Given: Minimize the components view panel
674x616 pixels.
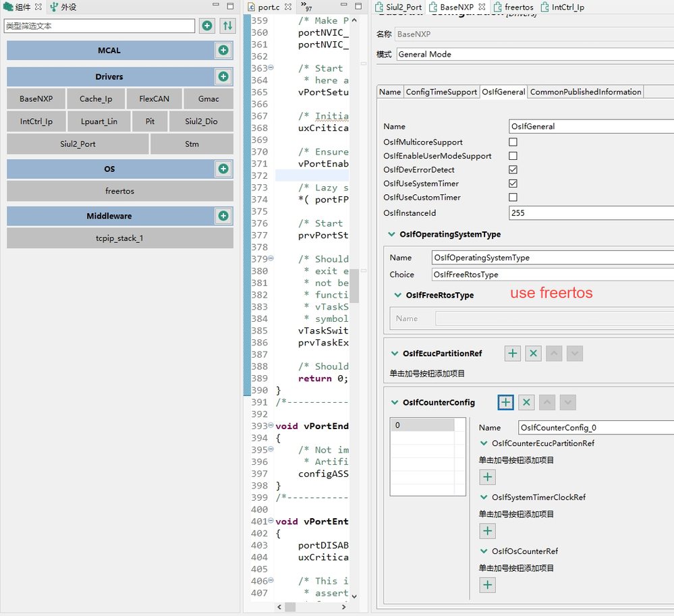Looking at the screenshot, I should point(216,5).
